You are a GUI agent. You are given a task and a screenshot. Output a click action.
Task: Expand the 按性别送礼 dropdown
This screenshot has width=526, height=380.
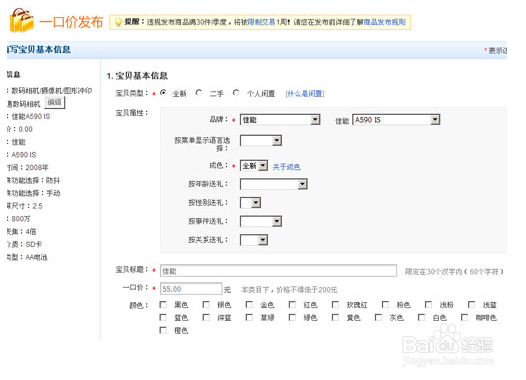point(251,203)
